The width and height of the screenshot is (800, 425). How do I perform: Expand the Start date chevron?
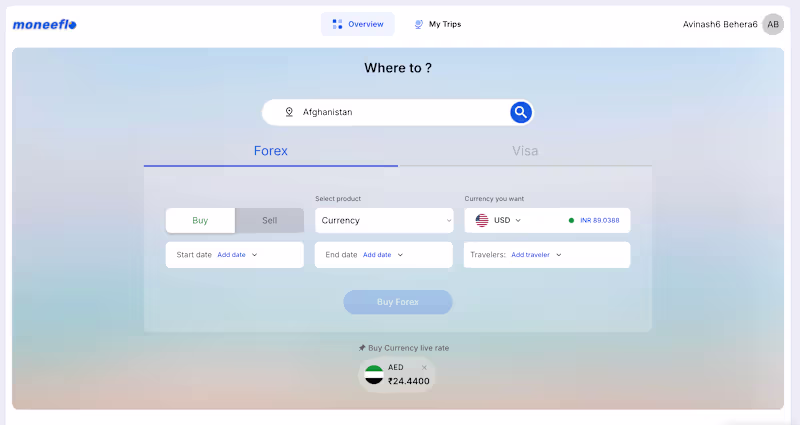pos(255,255)
